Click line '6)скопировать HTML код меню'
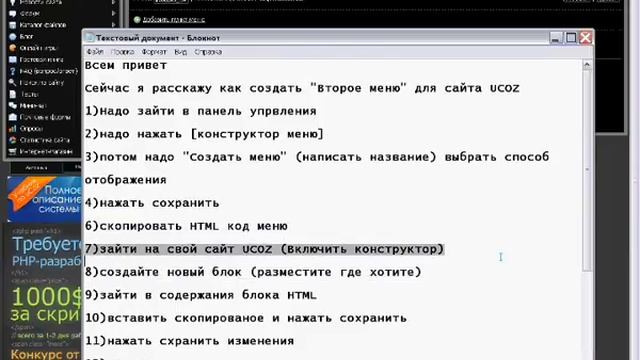 [186, 226]
